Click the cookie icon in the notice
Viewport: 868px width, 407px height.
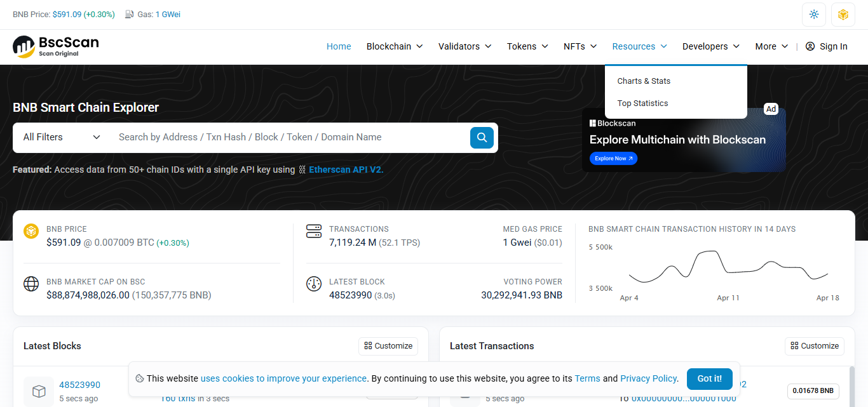coord(140,378)
